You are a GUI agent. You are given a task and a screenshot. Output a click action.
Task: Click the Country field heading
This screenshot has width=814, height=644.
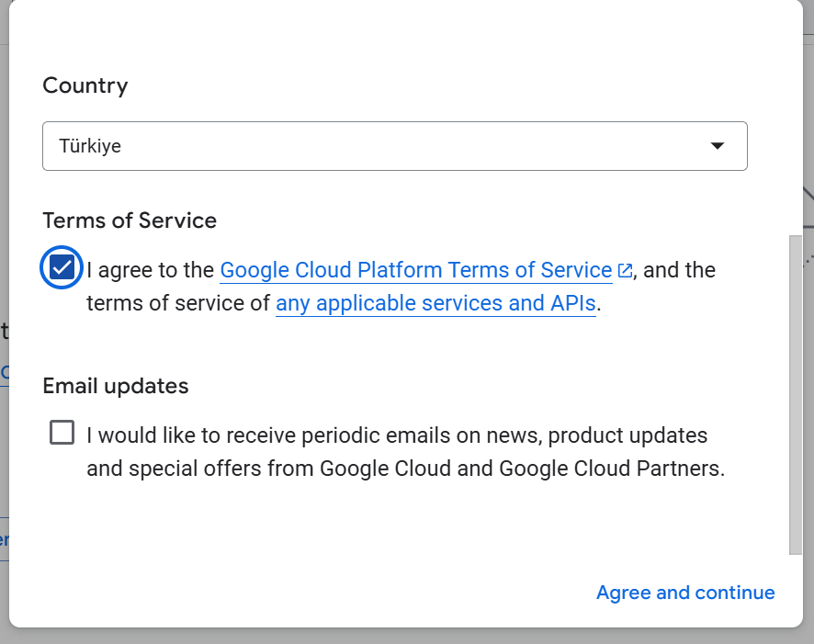85,86
